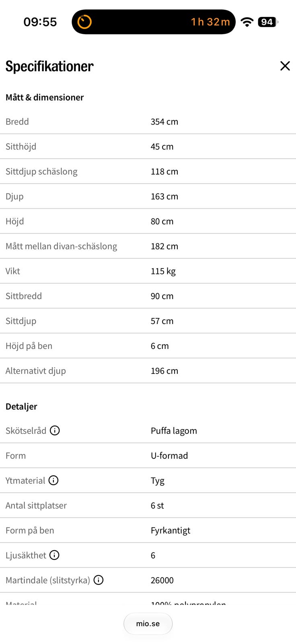Image resolution: width=296 pixels, height=644 pixels.
Task: Tap the Puffa lagom care advice
Action: [x=174, y=431]
